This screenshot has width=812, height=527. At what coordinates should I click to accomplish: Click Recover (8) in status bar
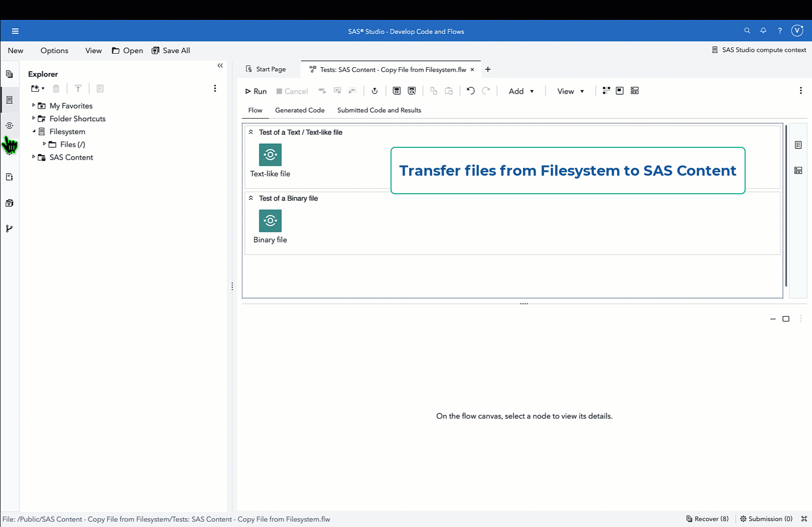pyautogui.click(x=708, y=519)
